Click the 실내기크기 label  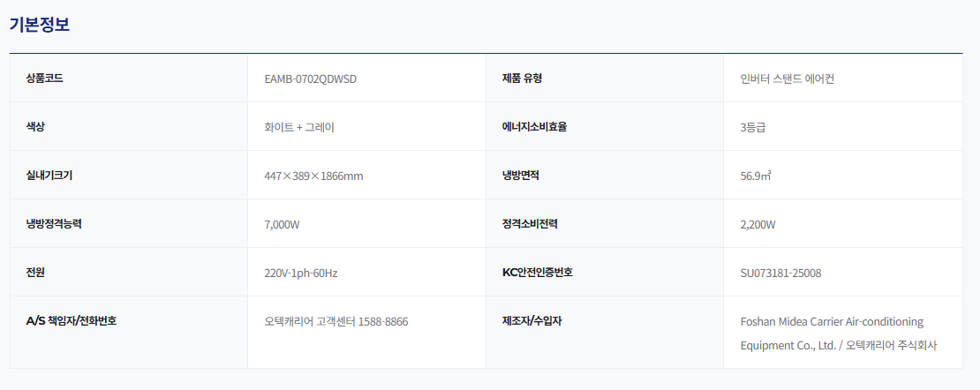click(x=49, y=176)
